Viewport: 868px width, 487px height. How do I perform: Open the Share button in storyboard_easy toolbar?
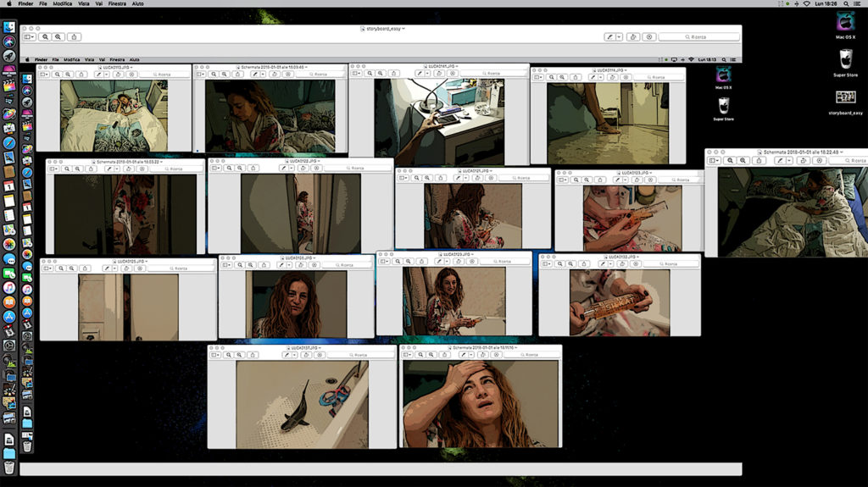pos(75,37)
